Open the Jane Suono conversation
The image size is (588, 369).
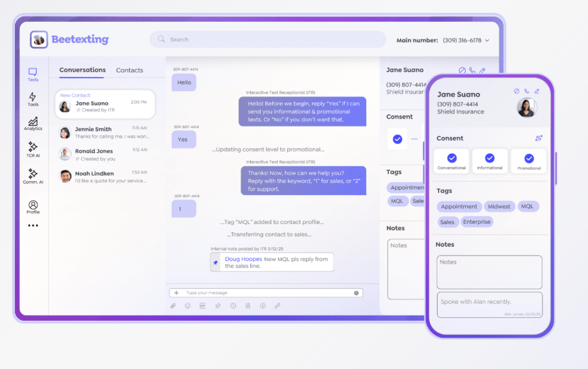point(105,104)
